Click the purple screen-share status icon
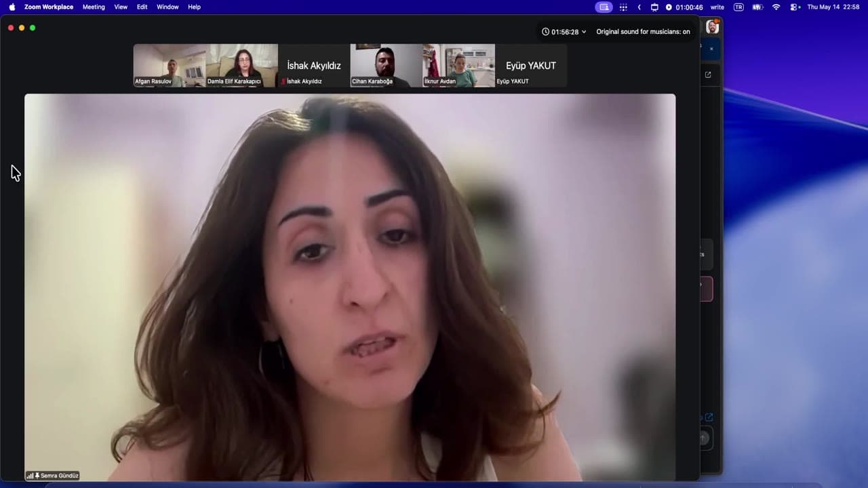Viewport: 868px width, 488px height. 604,7
